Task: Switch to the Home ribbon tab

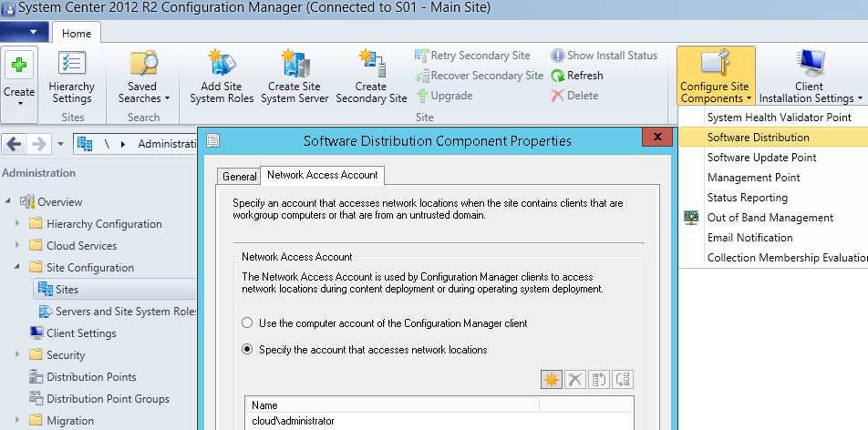Action: tap(77, 33)
